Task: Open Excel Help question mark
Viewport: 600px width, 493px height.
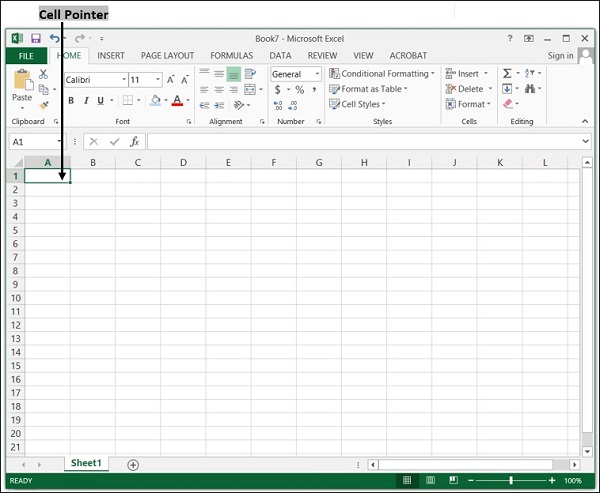Action: pos(510,38)
